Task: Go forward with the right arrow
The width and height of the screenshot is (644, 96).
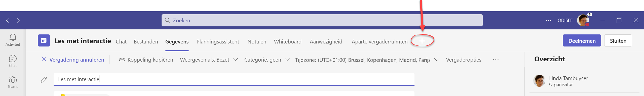Action: point(18,20)
